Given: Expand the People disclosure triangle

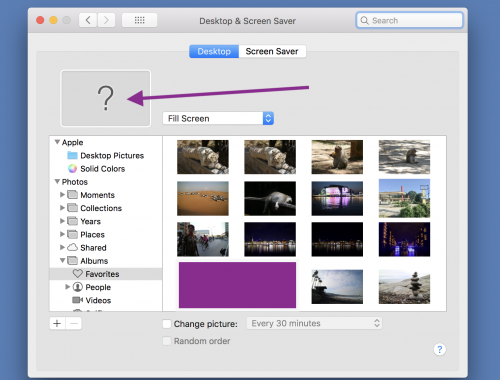Looking at the screenshot, I should [x=68, y=287].
